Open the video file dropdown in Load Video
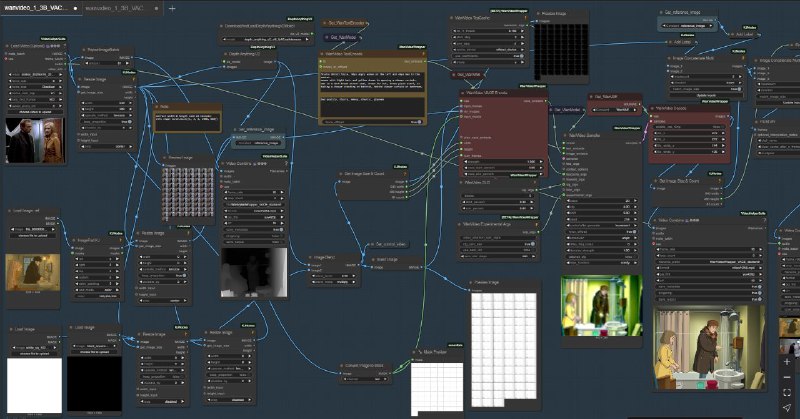The width and height of the screenshot is (800, 419). [x=36, y=75]
